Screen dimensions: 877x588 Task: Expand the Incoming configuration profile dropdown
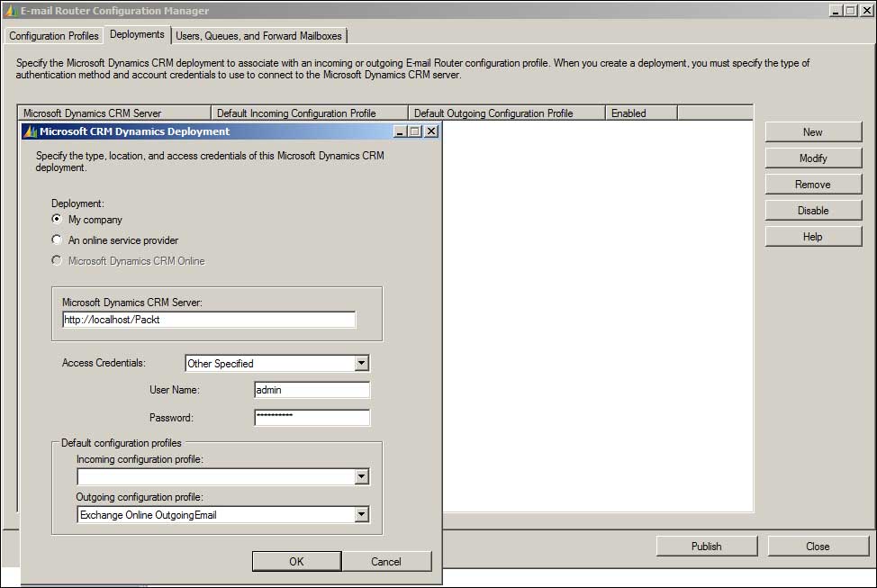[x=361, y=477]
